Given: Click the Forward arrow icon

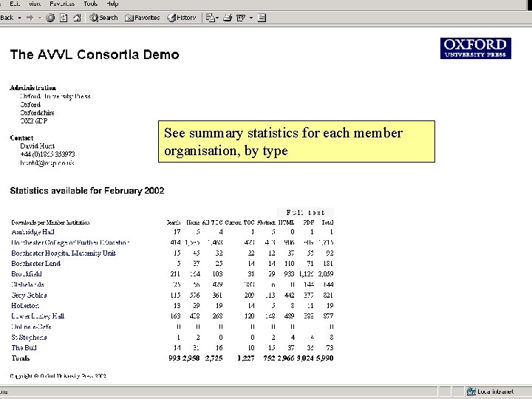Looking at the screenshot, I should (30, 18).
